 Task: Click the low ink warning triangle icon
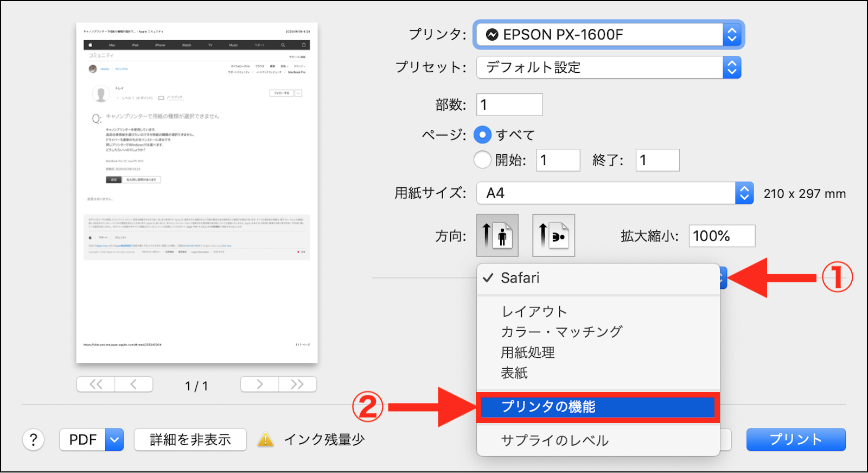265,439
